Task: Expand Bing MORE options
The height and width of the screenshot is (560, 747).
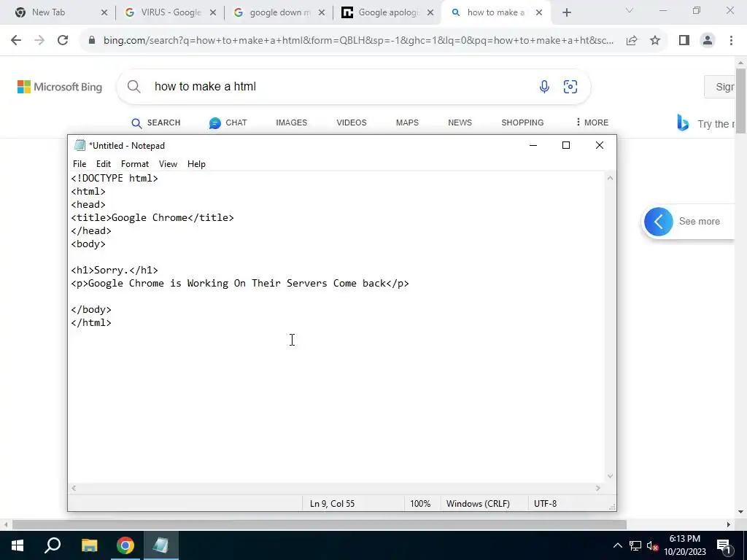Action: point(592,122)
